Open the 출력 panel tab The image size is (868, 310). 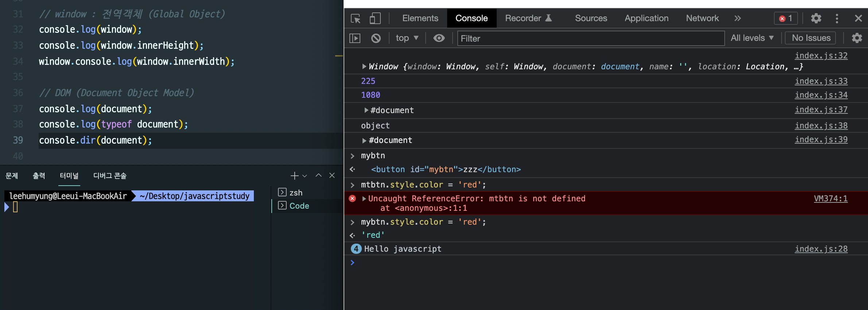[x=39, y=176]
